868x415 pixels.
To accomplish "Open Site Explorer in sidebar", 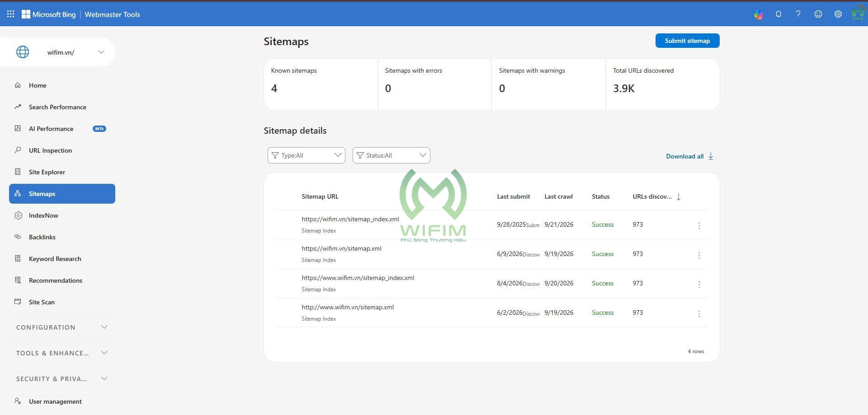I will tap(62, 172).
